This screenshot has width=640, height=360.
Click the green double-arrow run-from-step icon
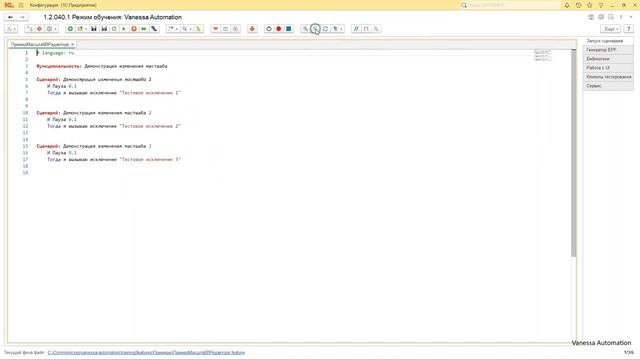point(144,29)
